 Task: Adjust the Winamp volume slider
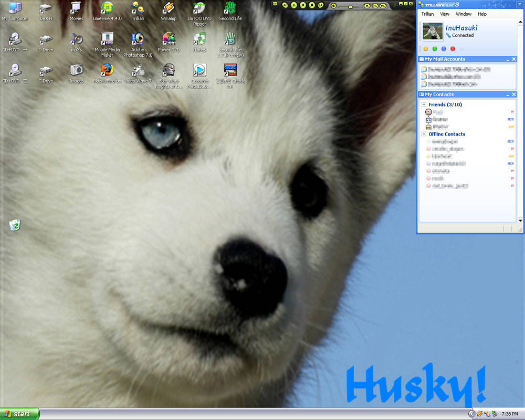click(x=351, y=6)
